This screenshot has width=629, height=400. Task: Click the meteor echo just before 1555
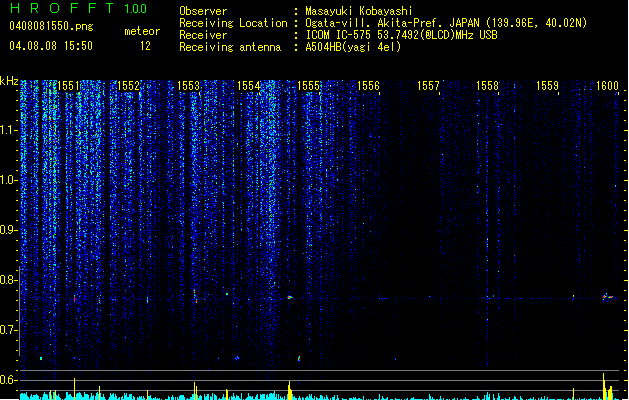290,297
